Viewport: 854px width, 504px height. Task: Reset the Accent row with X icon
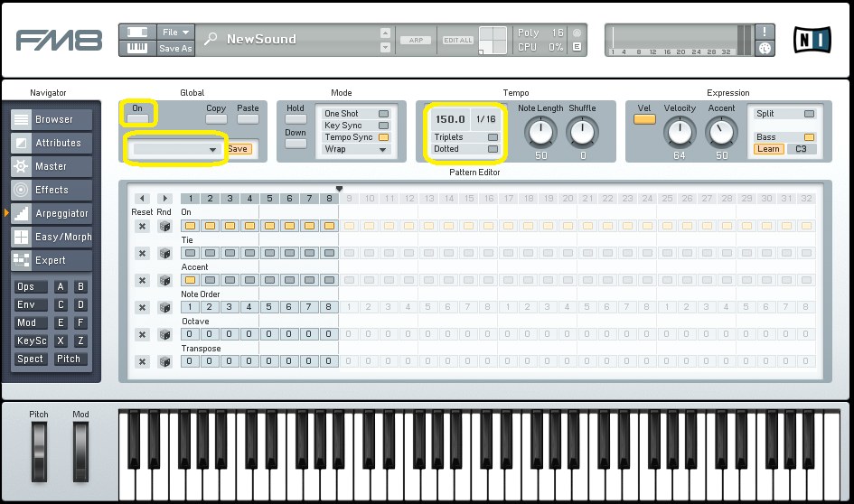[142, 280]
